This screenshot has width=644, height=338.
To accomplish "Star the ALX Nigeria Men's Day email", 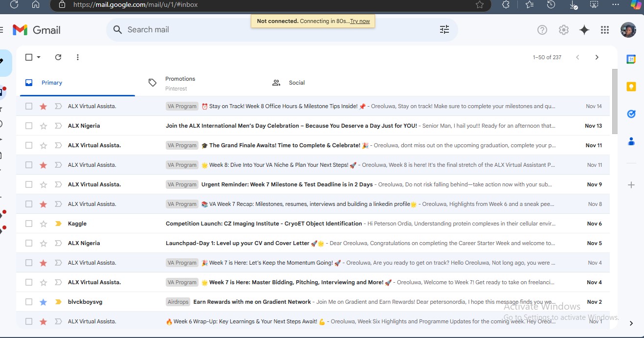I will [44, 126].
